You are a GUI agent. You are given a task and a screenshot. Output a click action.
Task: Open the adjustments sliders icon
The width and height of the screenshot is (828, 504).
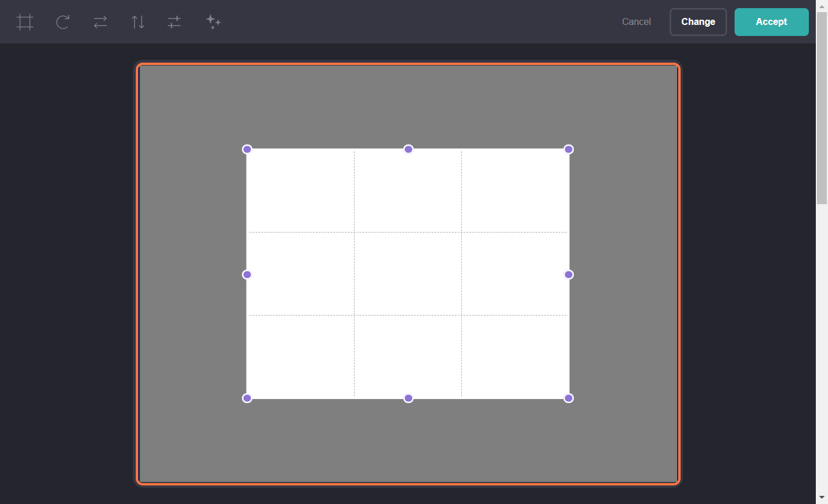click(175, 22)
